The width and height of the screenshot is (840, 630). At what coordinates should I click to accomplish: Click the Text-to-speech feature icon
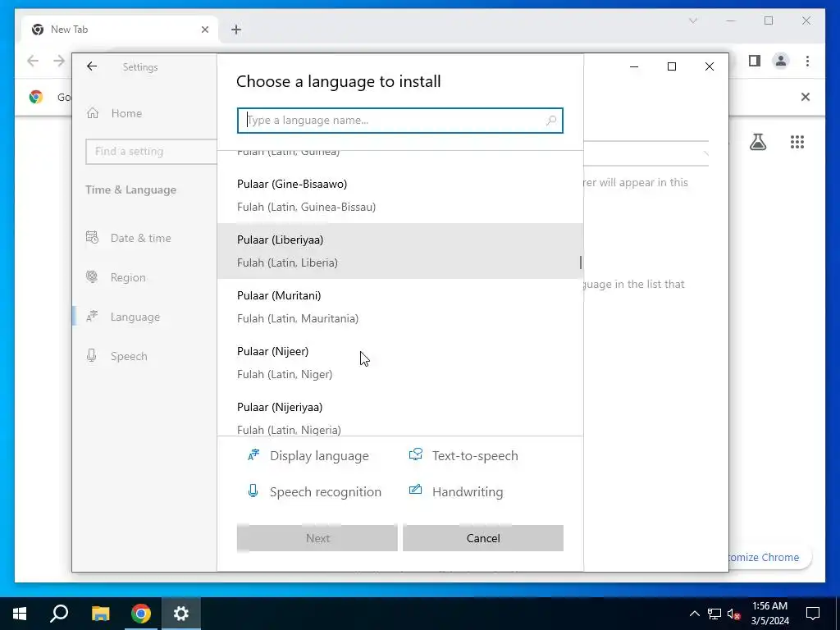point(416,454)
